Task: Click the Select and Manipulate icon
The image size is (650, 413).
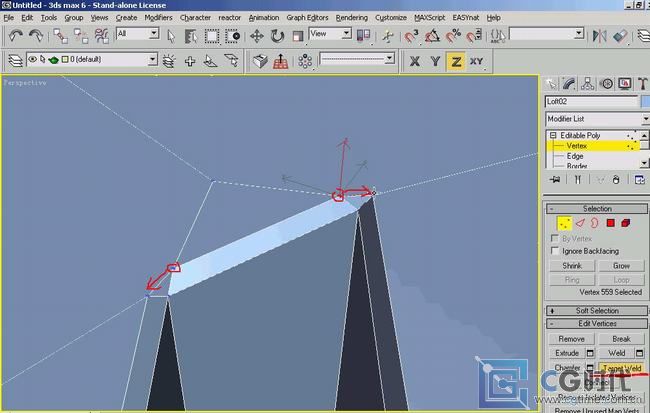Action: [388, 36]
